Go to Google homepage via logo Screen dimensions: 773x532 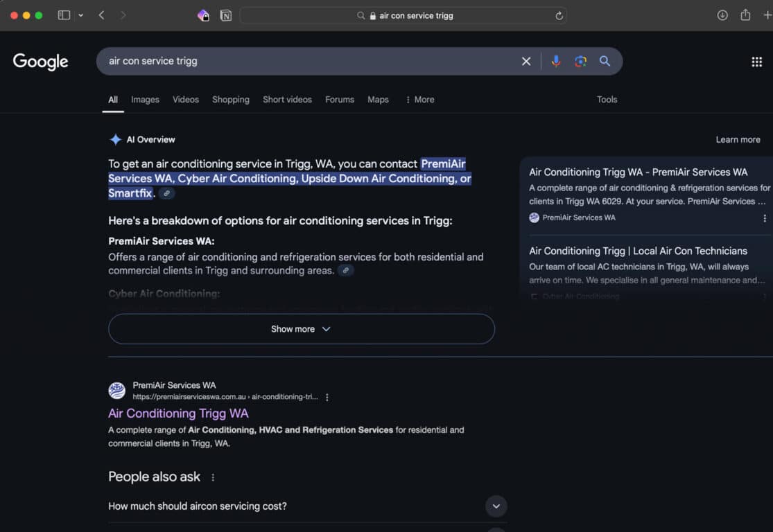pos(40,62)
